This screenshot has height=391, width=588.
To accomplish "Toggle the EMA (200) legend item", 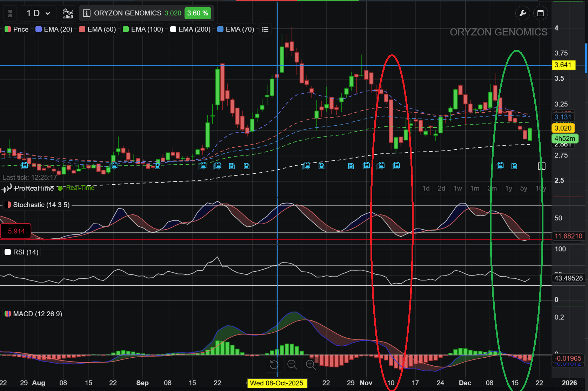I will pos(190,29).
